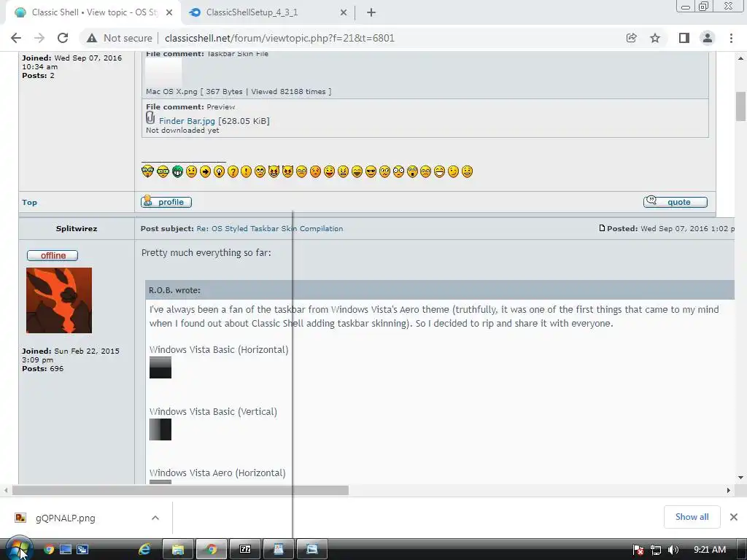Screen dimensions: 747x560
Task: Jump to Top of the page
Action: coord(29,203)
